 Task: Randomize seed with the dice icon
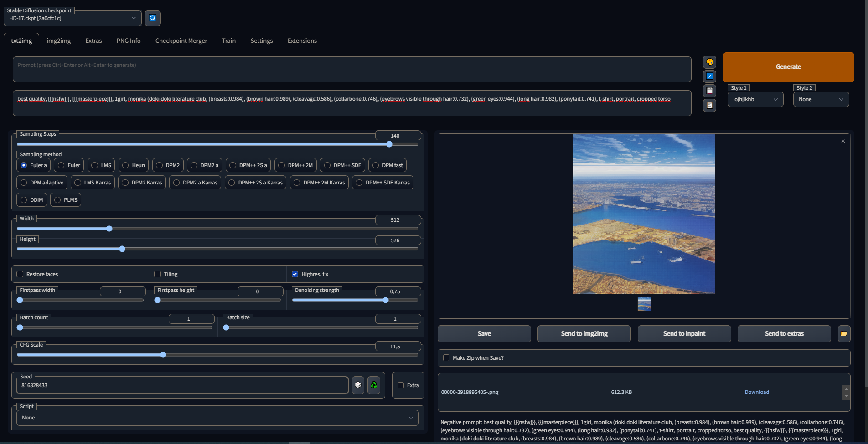357,385
